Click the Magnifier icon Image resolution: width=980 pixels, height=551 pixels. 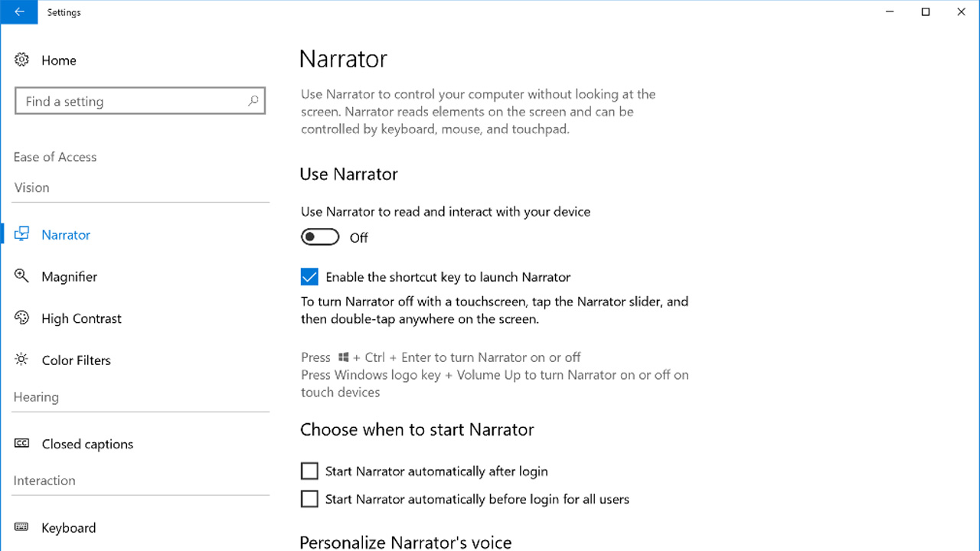(x=21, y=276)
